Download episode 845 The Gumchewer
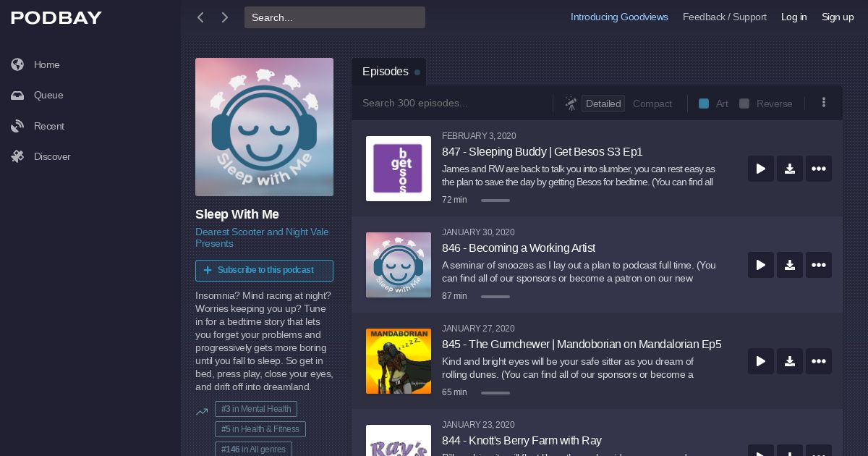The image size is (868, 456). tap(790, 361)
